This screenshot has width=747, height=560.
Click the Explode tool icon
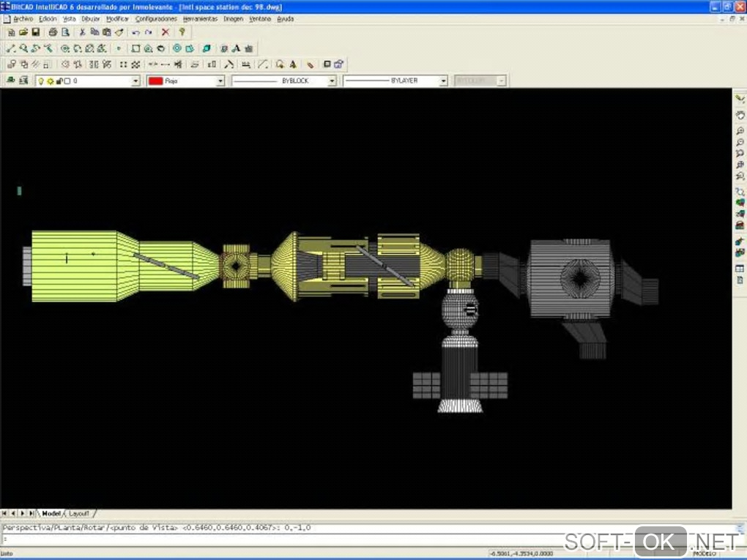(x=310, y=64)
